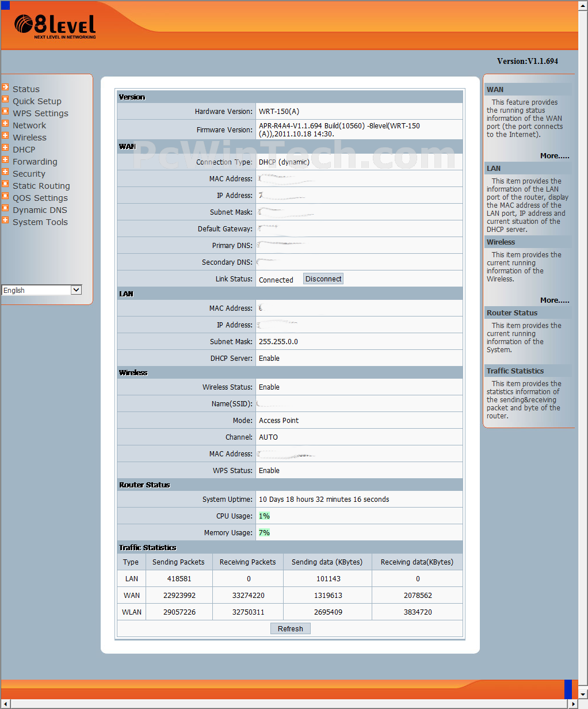Click the CPU usage value 1%
588x709 pixels.
coord(264,516)
